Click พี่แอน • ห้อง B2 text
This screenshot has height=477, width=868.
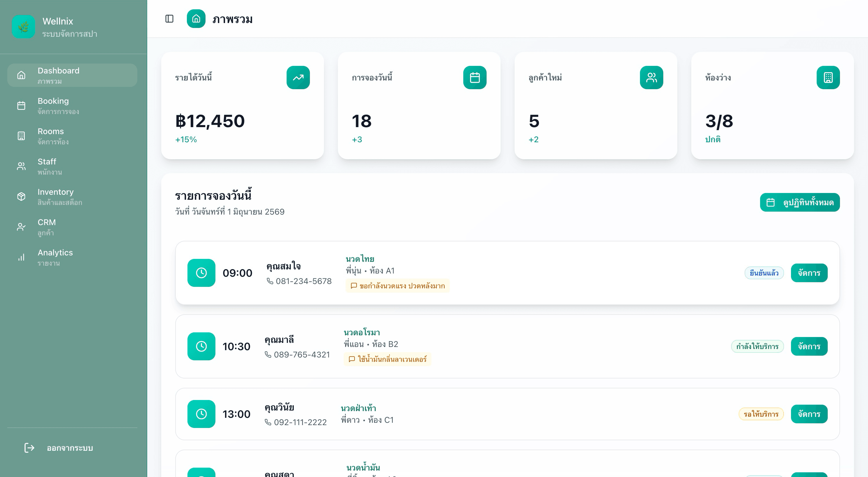(371, 344)
